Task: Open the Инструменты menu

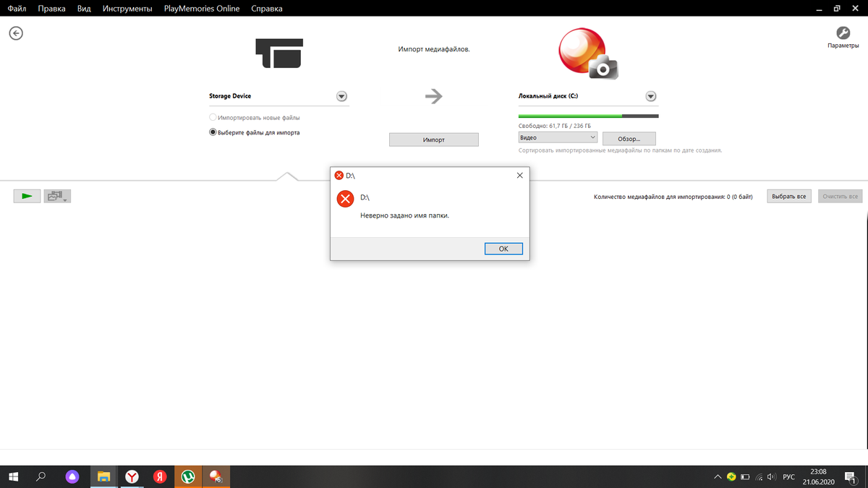Action: [127, 9]
